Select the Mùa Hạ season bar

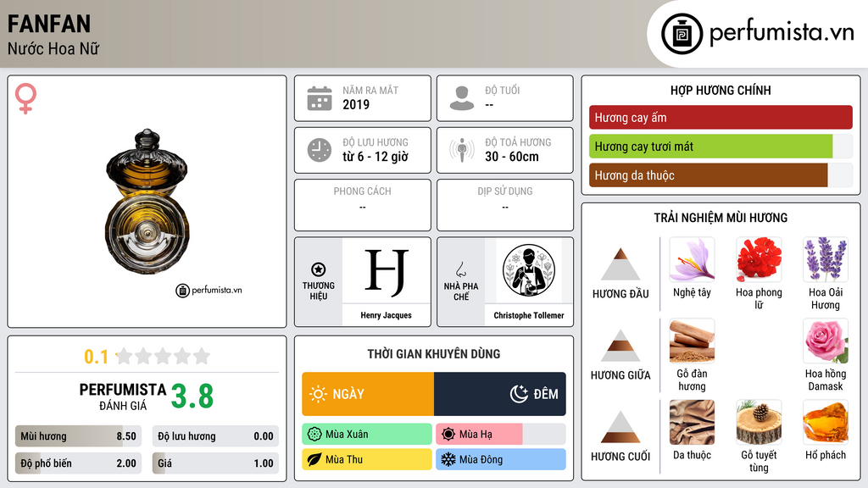pos(501,435)
